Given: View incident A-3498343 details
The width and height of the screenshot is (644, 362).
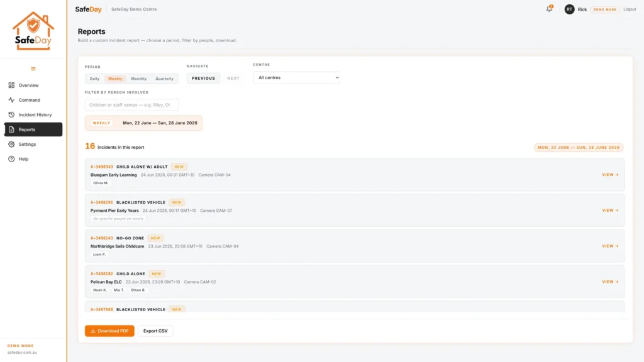Looking at the screenshot, I should [610, 175].
